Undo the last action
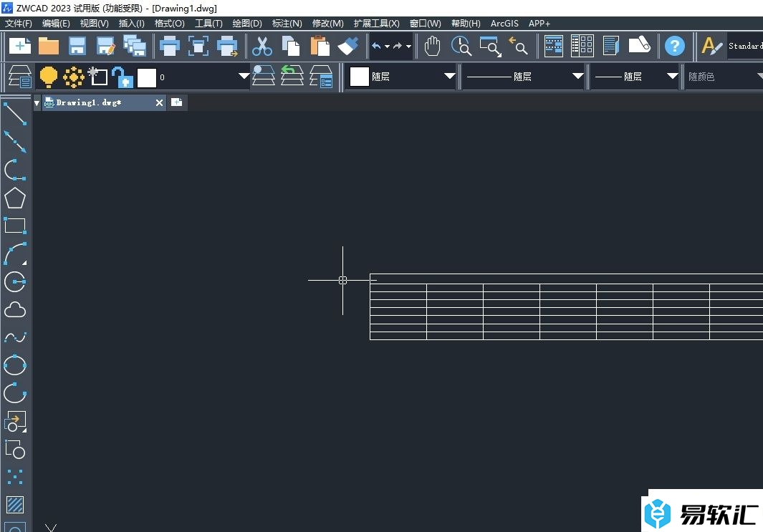The image size is (763, 532). [376, 47]
